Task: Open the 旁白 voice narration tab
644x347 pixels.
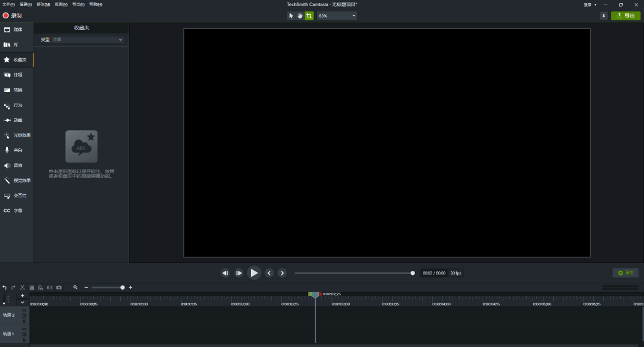Action: (x=17, y=150)
